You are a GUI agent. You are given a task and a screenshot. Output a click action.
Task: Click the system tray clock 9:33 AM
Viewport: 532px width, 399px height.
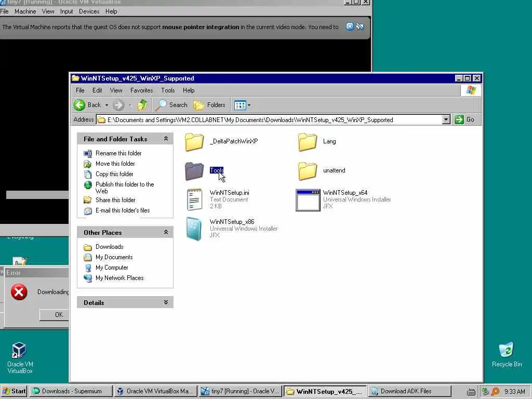click(514, 392)
